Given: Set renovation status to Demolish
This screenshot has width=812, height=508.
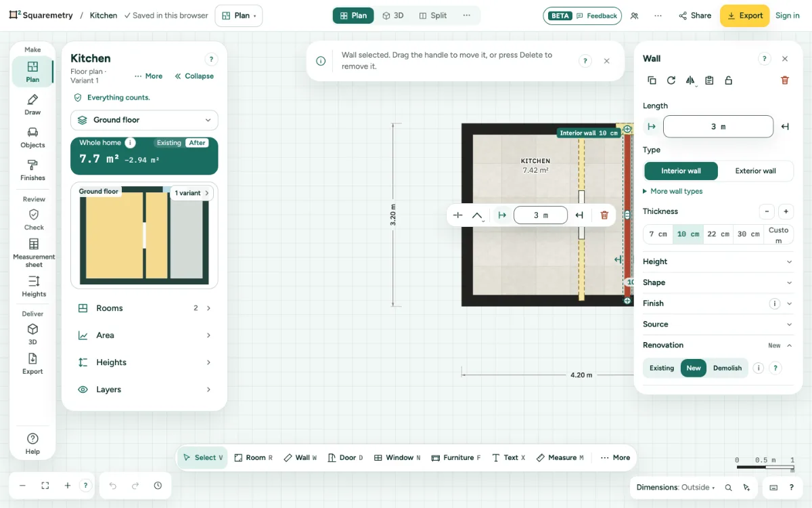Looking at the screenshot, I should [x=727, y=368].
